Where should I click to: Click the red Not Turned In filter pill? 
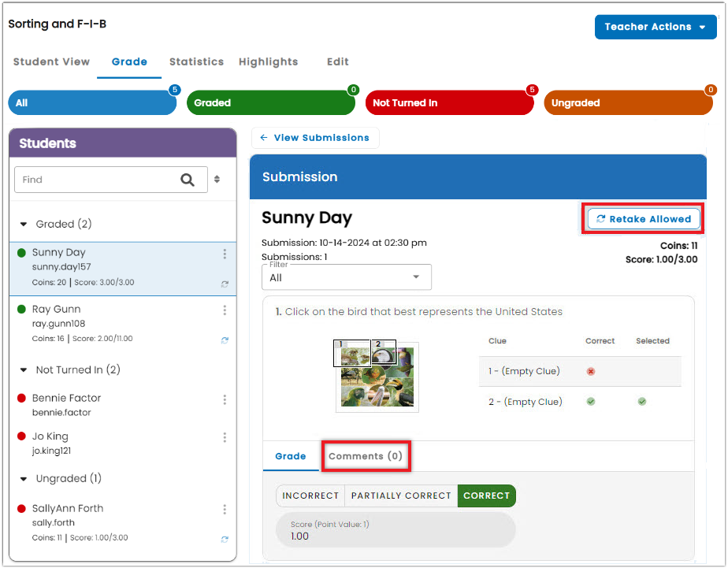(449, 102)
